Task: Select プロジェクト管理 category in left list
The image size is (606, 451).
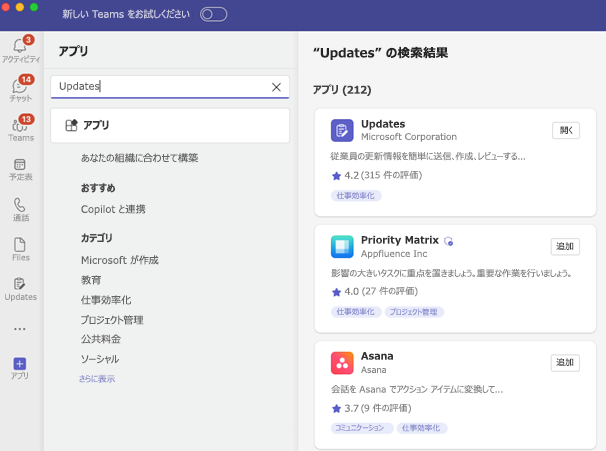Action: tap(112, 320)
